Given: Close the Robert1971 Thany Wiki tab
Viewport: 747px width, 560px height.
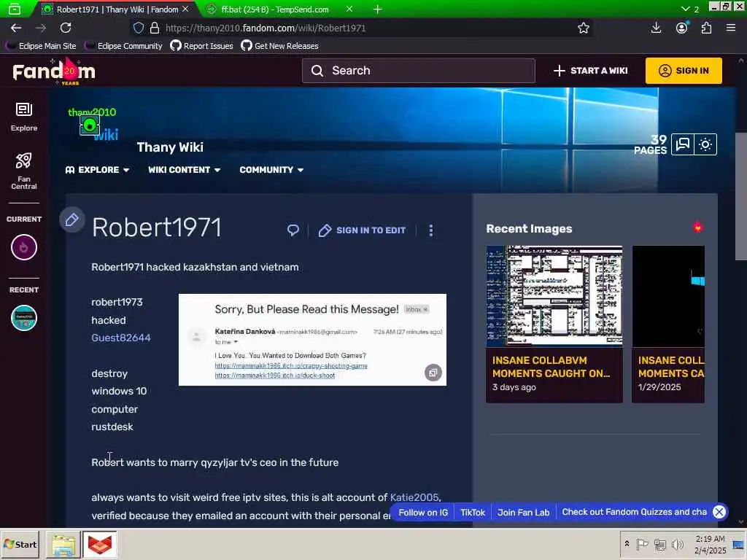Looking at the screenshot, I should coord(185,9).
